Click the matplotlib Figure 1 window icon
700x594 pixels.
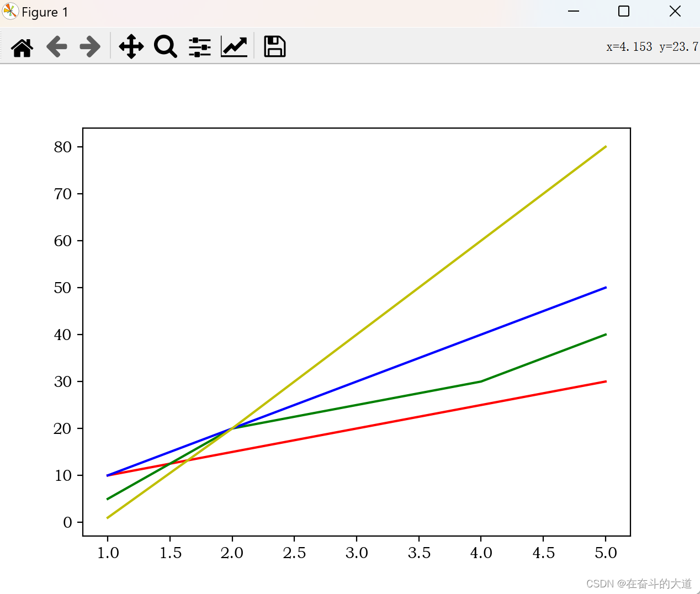point(10,12)
